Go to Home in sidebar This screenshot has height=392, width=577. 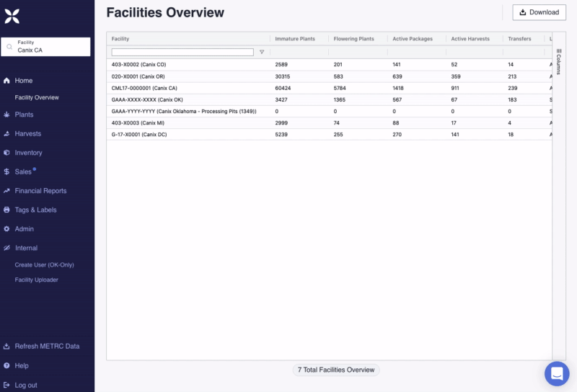coord(24,81)
